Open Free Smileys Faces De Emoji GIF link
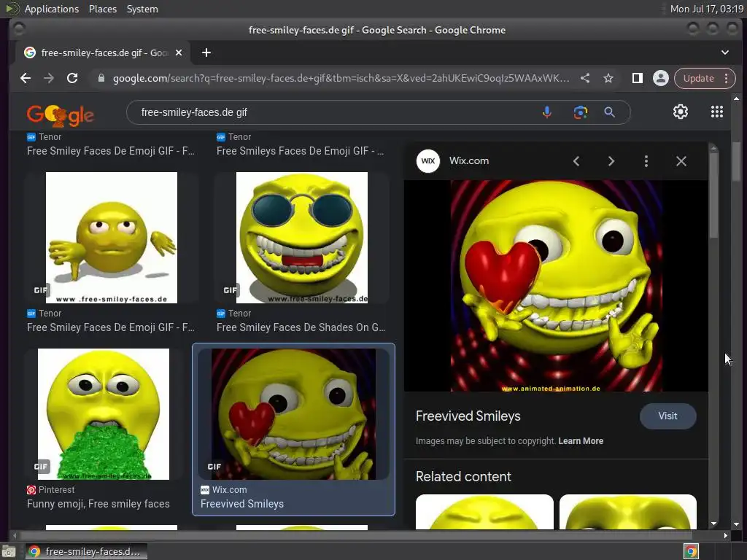 click(300, 151)
